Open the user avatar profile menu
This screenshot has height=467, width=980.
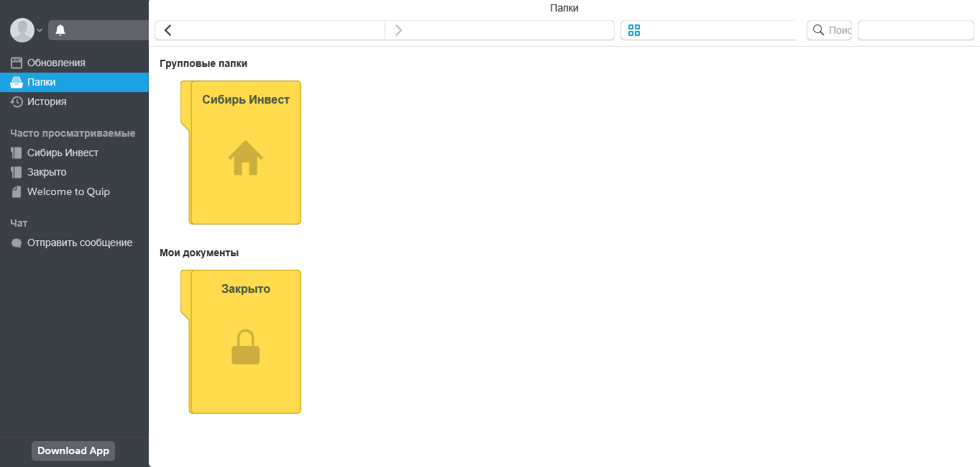tap(22, 30)
